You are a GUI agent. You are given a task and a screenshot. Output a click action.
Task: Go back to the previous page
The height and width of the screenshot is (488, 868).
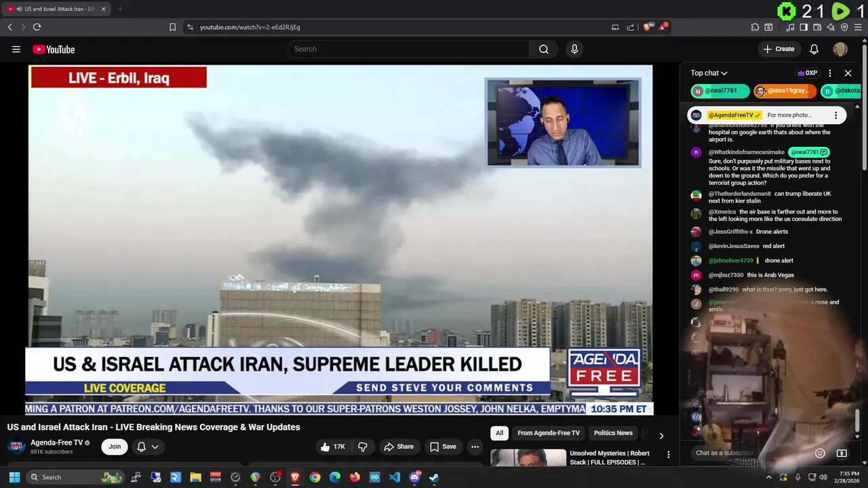9,27
